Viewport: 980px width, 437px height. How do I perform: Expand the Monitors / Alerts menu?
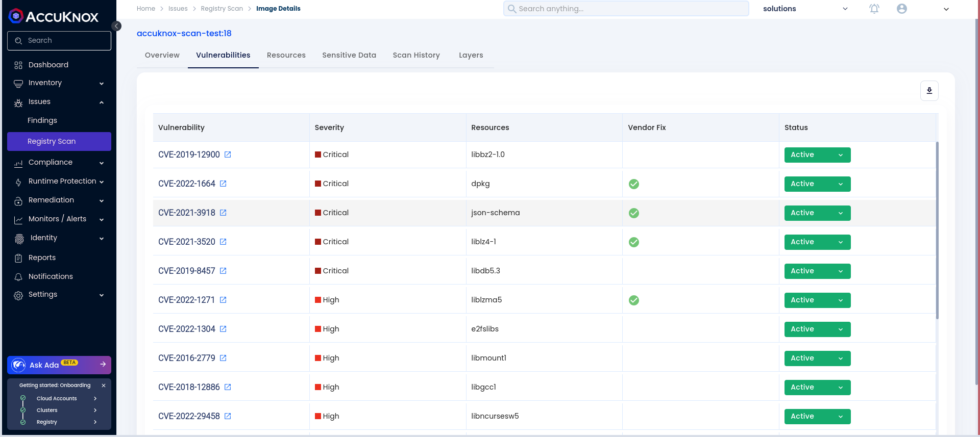coord(59,219)
